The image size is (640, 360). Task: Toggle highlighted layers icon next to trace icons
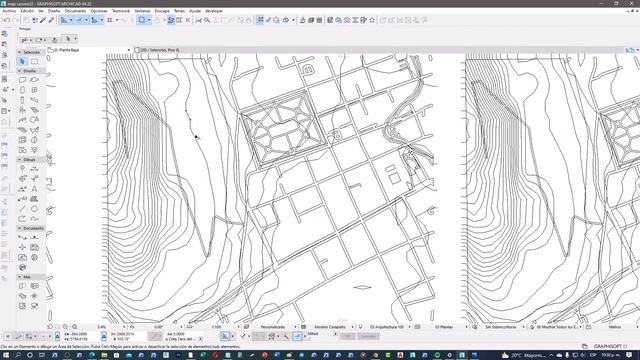click(x=171, y=20)
